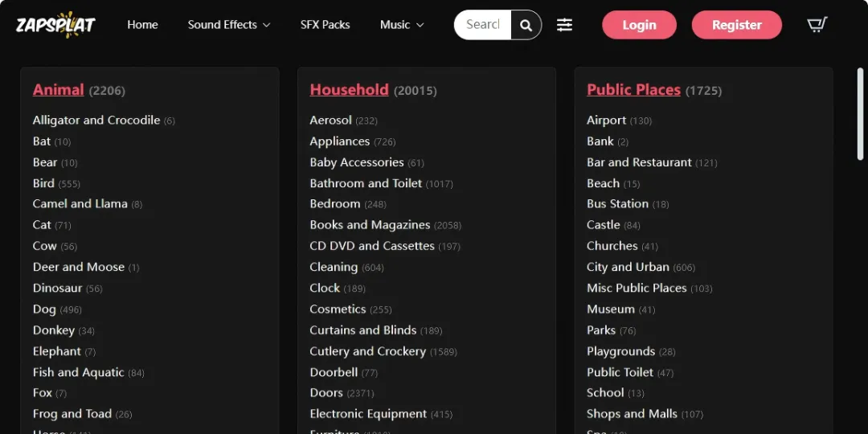This screenshot has width=868, height=434.
Task: Open the City and Urban subcategory
Action: [x=628, y=267]
